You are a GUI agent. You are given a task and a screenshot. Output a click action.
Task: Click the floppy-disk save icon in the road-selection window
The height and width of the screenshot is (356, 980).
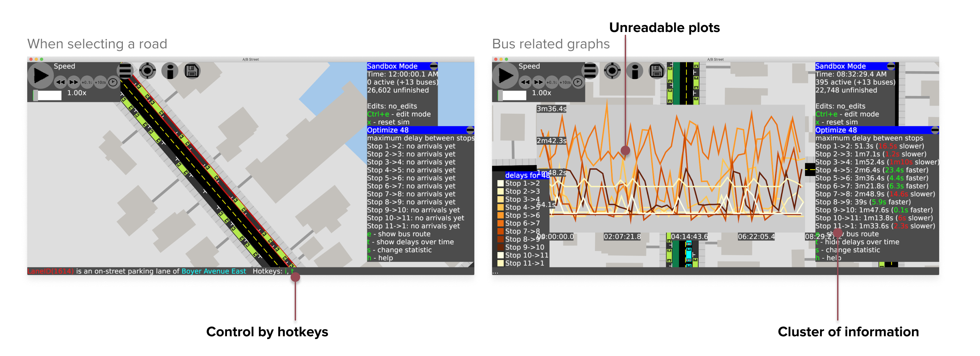click(192, 71)
